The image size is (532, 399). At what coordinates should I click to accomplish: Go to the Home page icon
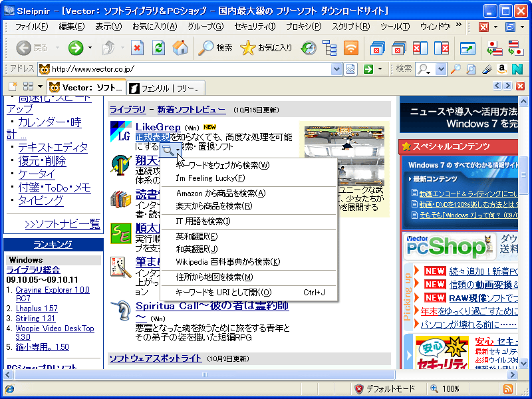pos(180,48)
